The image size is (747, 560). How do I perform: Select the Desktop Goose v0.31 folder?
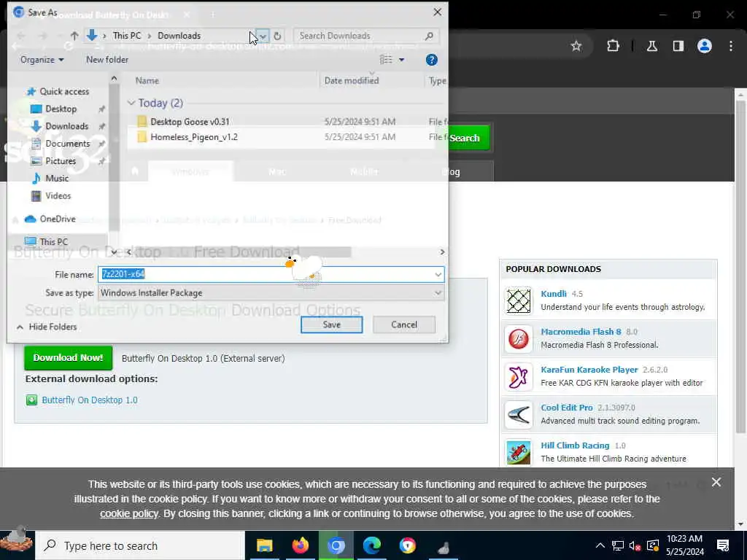click(x=190, y=122)
